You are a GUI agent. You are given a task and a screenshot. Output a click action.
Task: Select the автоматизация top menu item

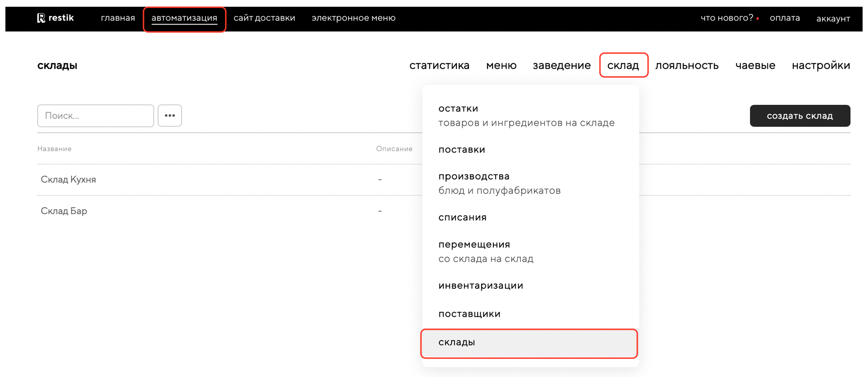tap(184, 18)
